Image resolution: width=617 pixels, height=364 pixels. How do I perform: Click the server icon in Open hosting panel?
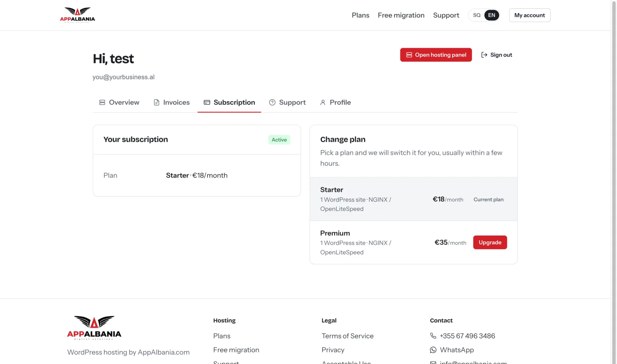point(409,55)
